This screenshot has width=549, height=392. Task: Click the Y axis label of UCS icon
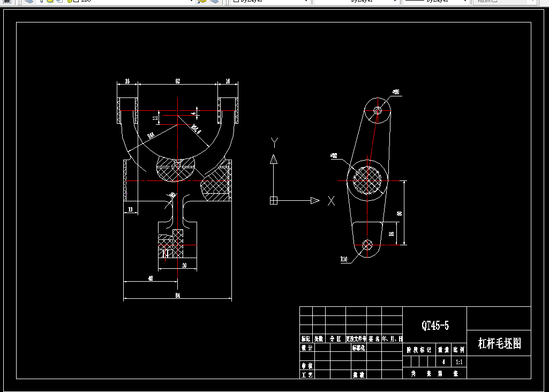point(274,143)
